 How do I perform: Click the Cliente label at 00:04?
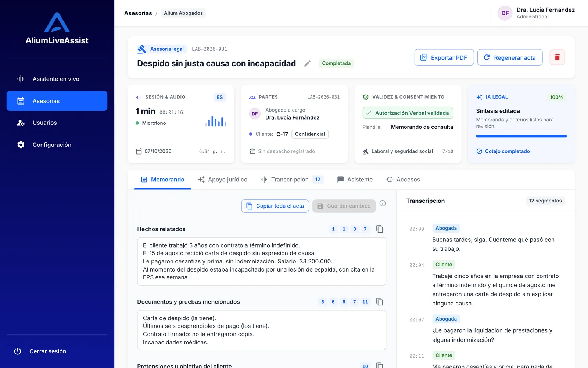click(444, 265)
